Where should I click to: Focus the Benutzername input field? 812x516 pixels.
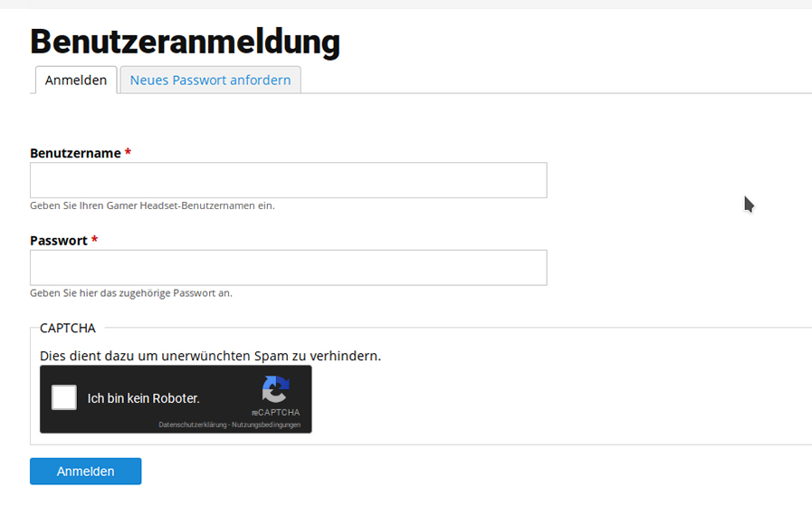(x=289, y=180)
